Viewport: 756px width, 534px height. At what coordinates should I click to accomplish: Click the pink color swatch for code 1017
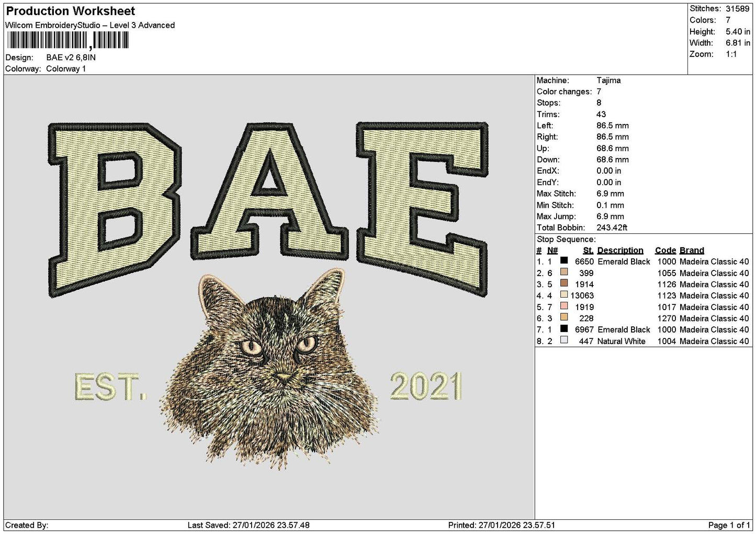tap(564, 306)
